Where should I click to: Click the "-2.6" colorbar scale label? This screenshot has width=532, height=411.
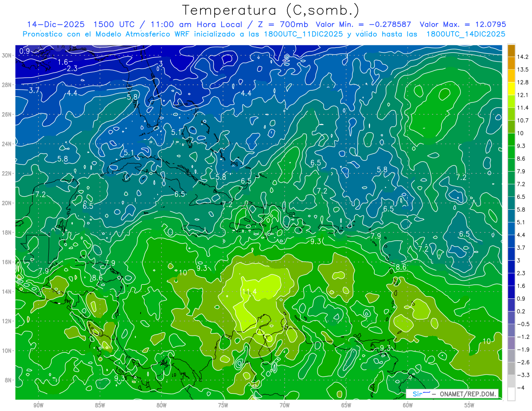[x=524, y=362]
